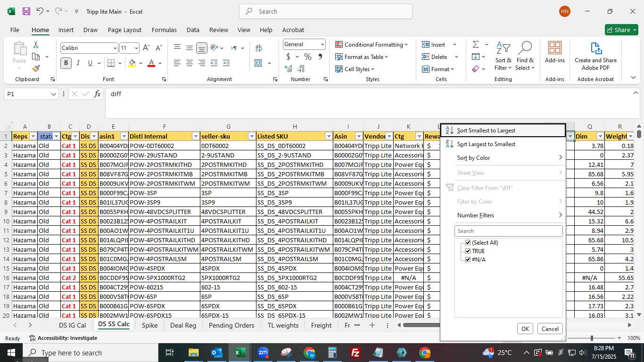
Task: Switch to the Spike sheet tab
Action: click(149, 325)
